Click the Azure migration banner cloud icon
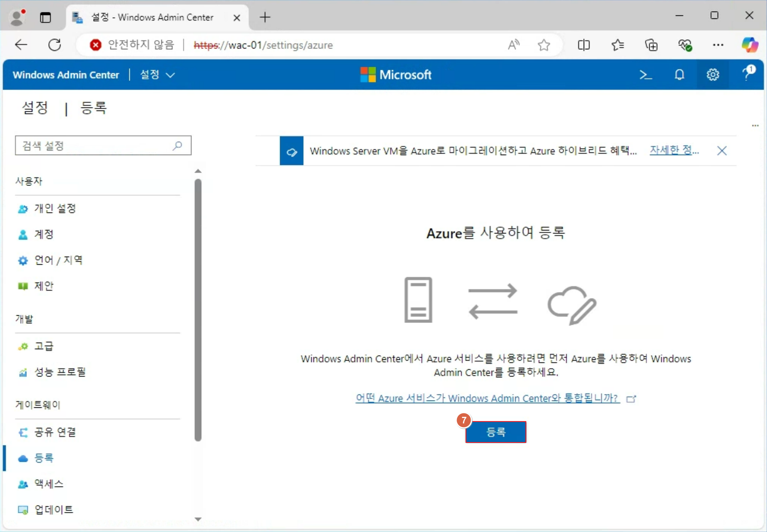The image size is (767, 532). click(x=292, y=151)
